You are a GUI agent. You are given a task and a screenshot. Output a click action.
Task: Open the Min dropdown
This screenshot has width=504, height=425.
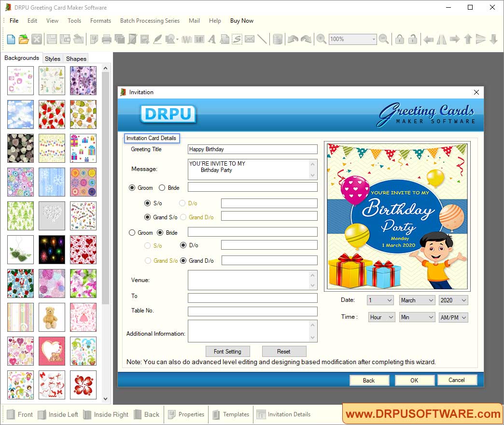pyautogui.click(x=417, y=317)
